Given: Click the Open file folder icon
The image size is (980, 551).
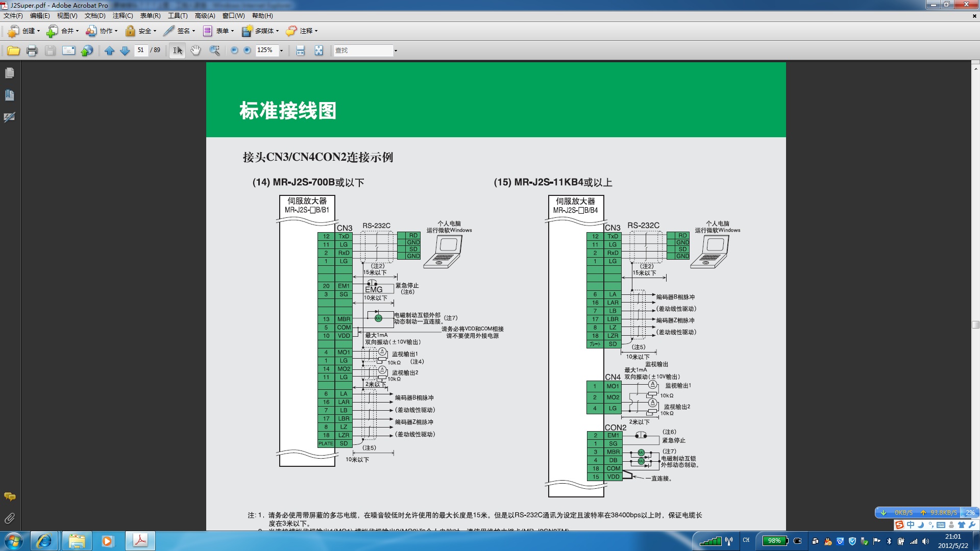Looking at the screenshot, I should pyautogui.click(x=13, y=51).
